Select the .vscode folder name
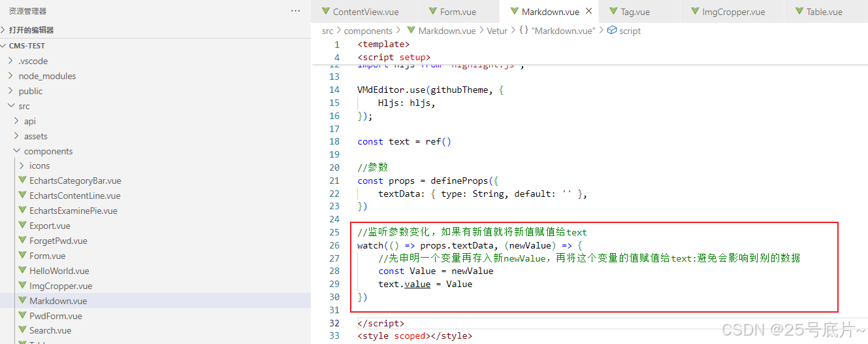This screenshot has height=344, width=868. (x=33, y=61)
